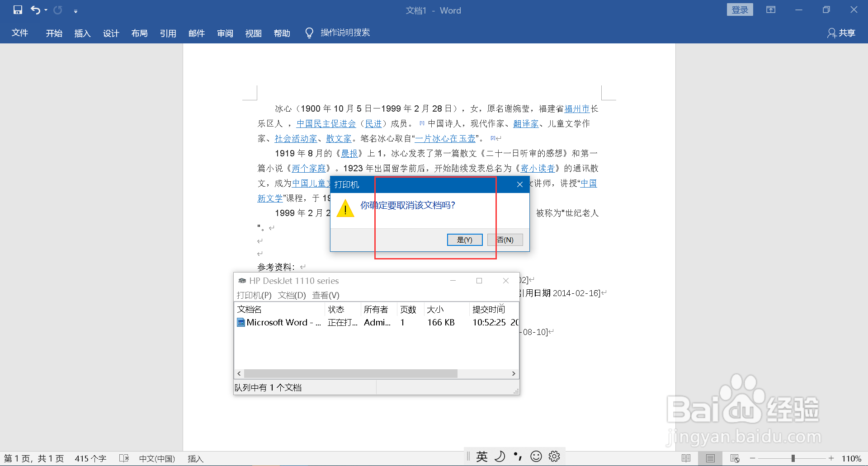Open the 晨报 hyperlink
Image resolution: width=868 pixels, height=466 pixels.
point(349,153)
